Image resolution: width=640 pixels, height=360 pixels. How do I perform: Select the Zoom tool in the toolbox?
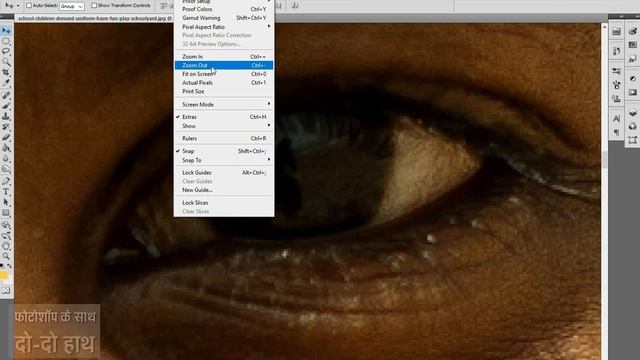click(x=6, y=256)
